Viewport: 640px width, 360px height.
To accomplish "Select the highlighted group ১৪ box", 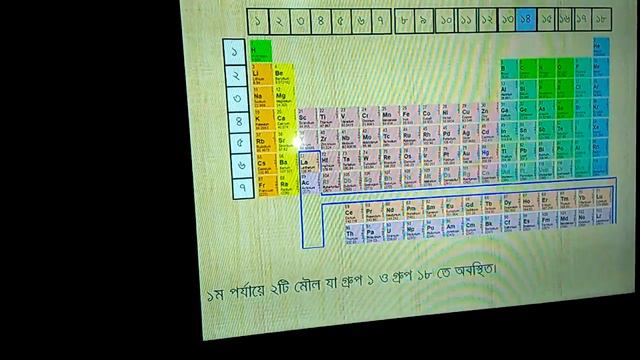I will coord(526,19).
